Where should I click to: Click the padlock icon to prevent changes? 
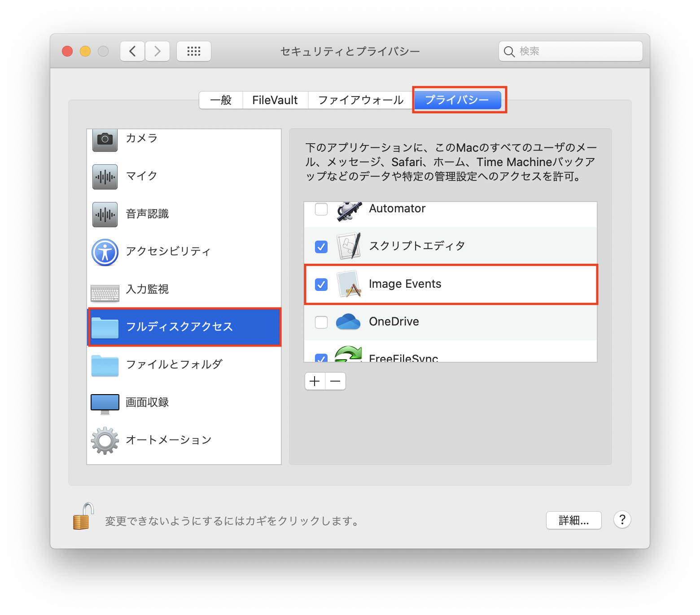83,516
